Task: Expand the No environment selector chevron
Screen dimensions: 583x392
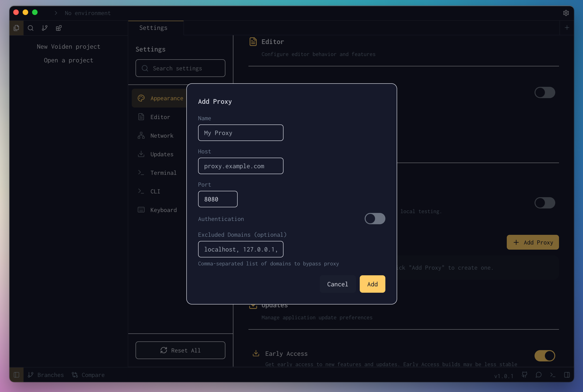Action: pyautogui.click(x=56, y=13)
